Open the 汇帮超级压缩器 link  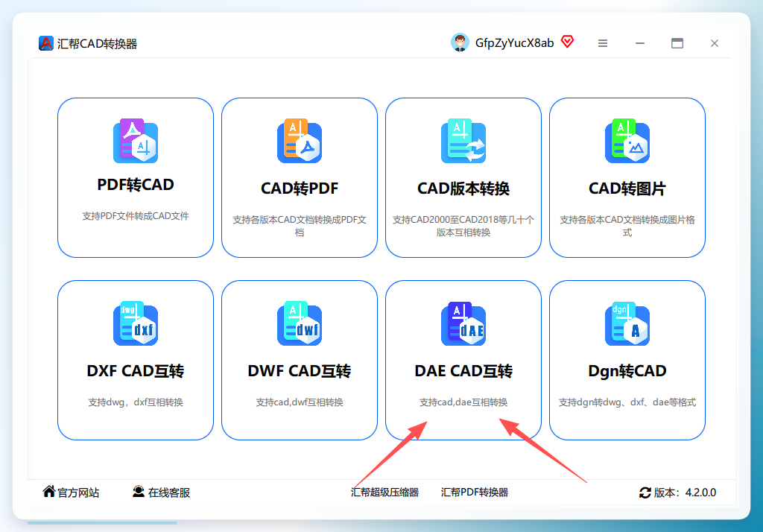(384, 492)
